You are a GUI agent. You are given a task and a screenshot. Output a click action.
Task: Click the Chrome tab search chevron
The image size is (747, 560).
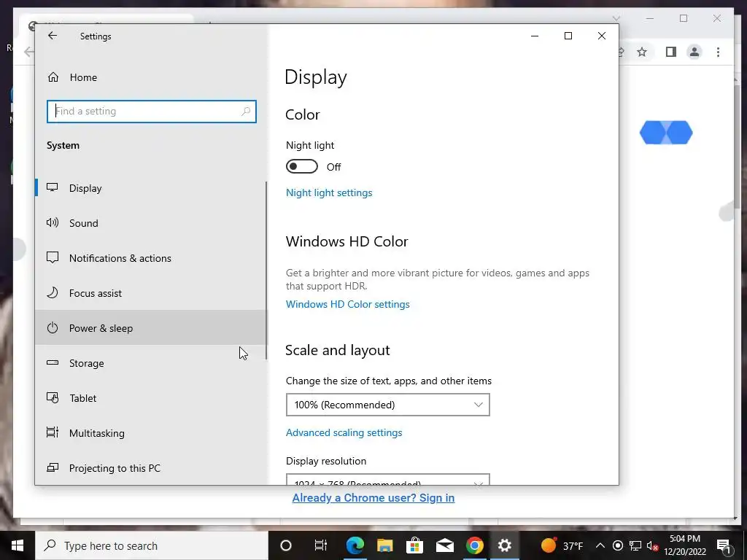tap(616, 18)
